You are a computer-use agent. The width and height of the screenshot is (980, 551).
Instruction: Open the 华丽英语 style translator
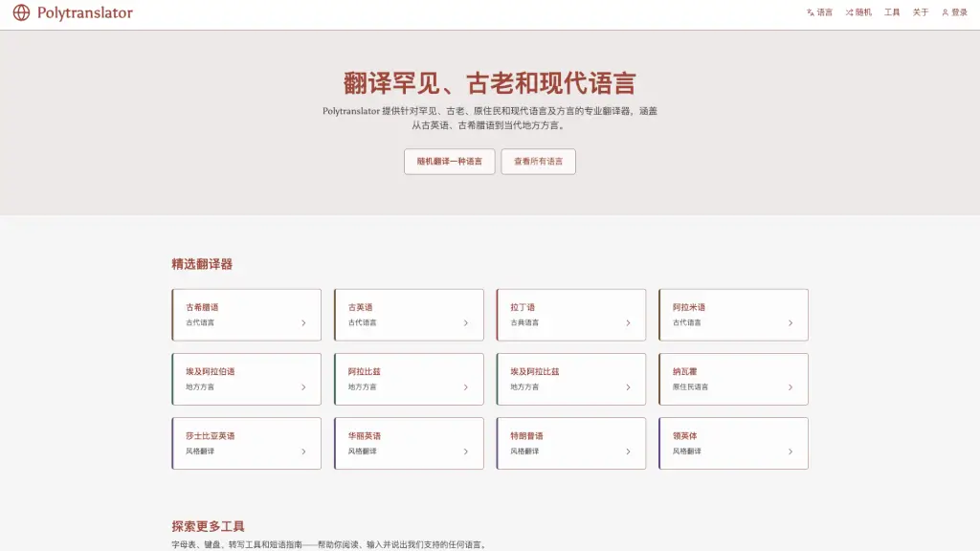[x=409, y=444]
